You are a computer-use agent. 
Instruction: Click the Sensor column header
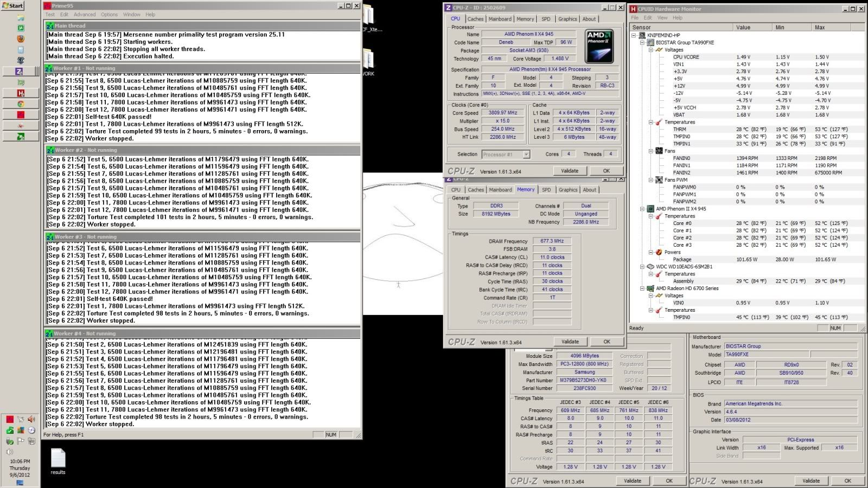(681, 27)
